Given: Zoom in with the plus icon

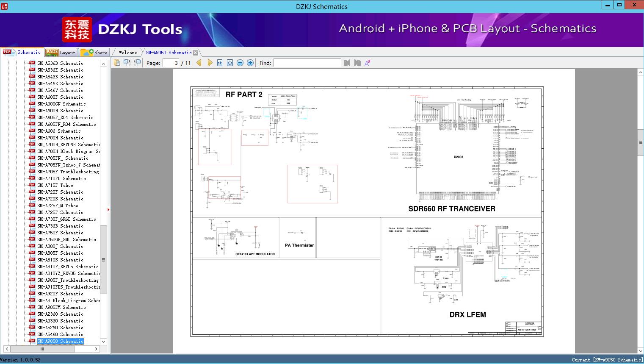Looking at the screenshot, I should point(250,63).
